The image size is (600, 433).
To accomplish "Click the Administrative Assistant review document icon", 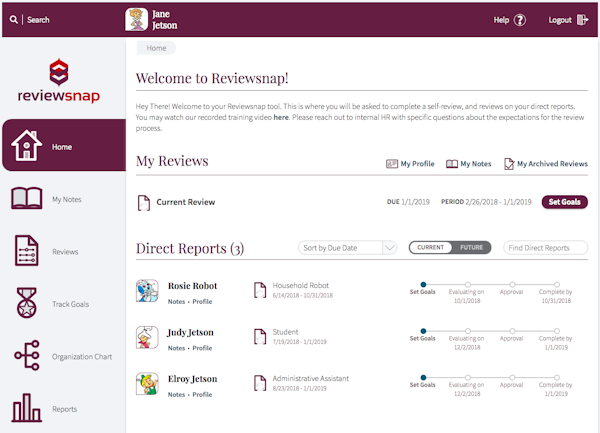I will (x=260, y=383).
